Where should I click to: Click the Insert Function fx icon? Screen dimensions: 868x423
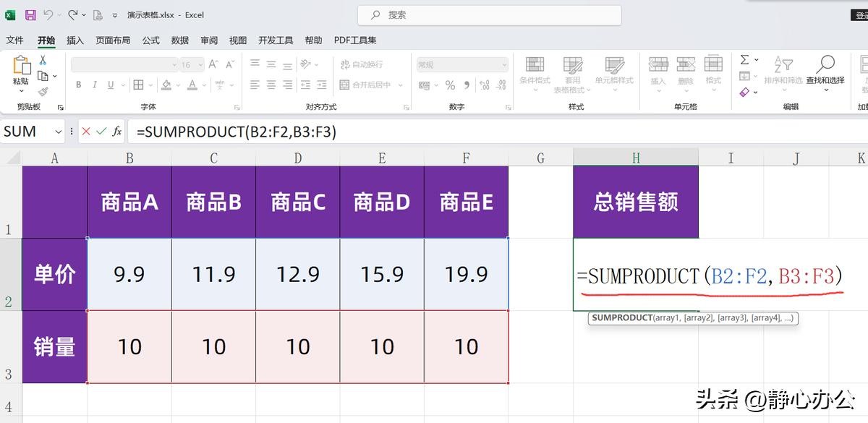(117, 132)
